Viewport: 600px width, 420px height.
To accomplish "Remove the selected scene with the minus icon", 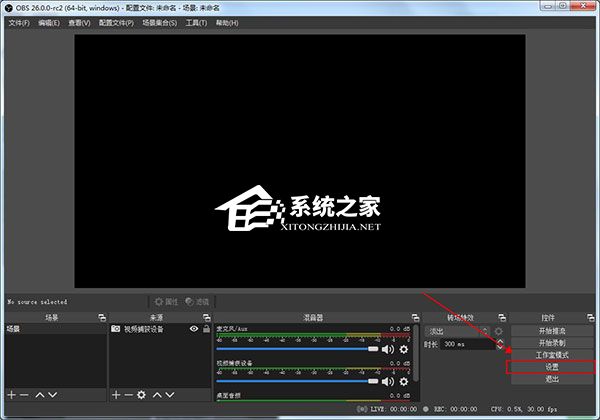I will (24, 395).
